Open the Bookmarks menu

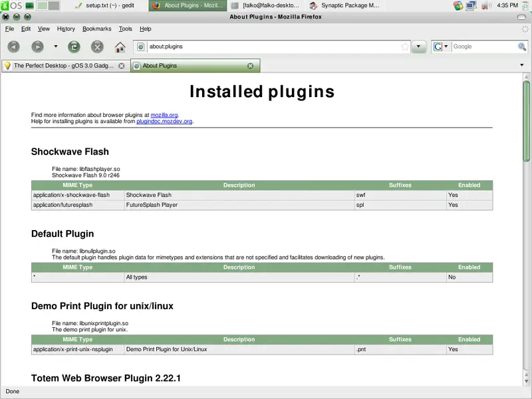(x=96, y=29)
